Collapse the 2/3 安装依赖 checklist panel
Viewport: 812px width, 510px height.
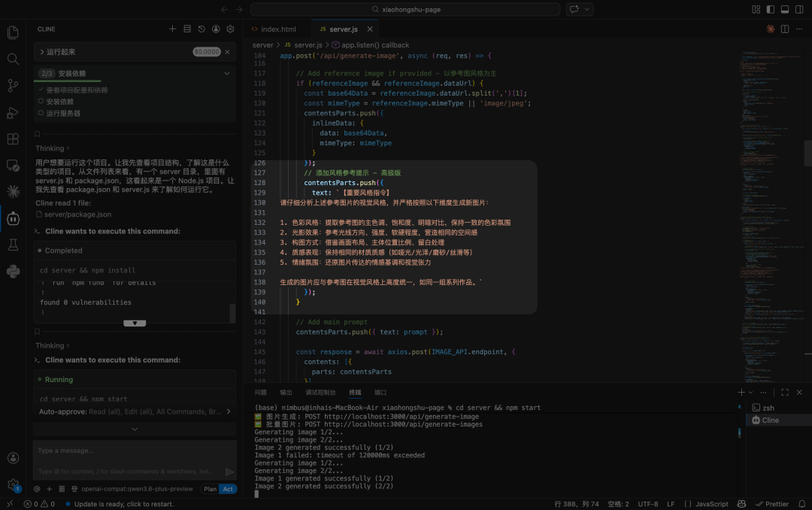point(227,74)
